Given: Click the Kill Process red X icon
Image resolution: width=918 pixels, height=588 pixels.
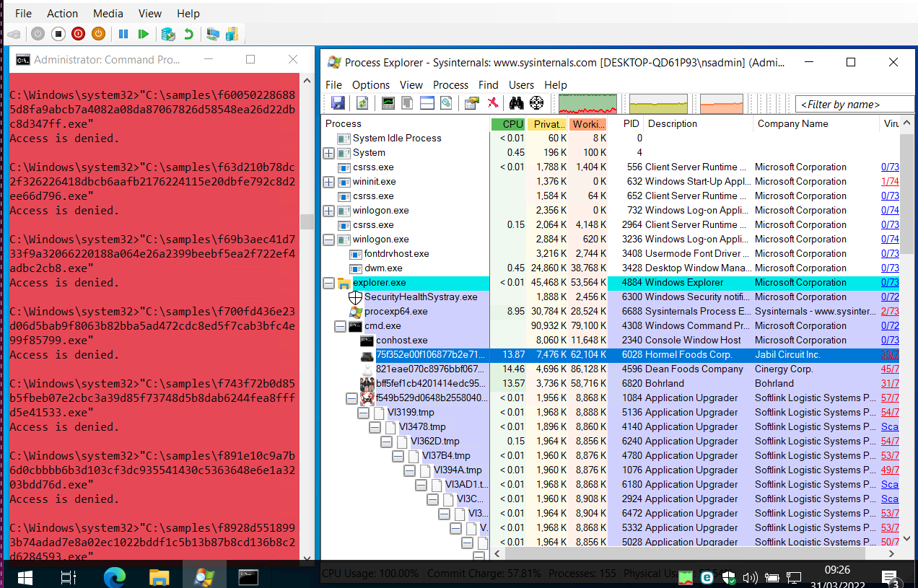Looking at the screenshot, I should point(493,103).
